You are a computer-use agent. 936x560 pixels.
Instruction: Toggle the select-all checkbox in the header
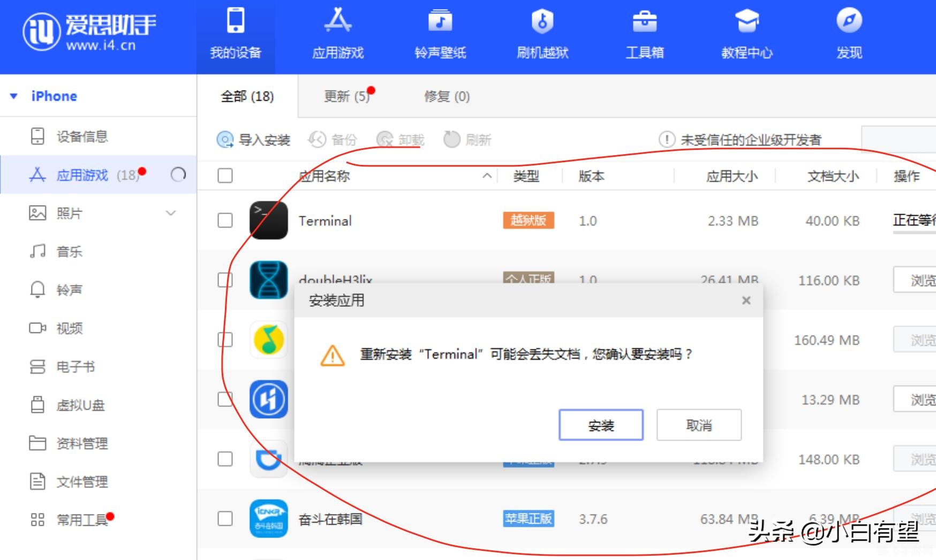pyautogui.click(x=224, y=175)
